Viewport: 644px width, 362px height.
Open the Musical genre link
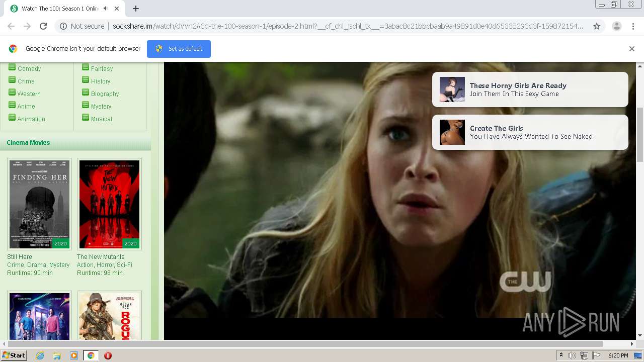102,119
